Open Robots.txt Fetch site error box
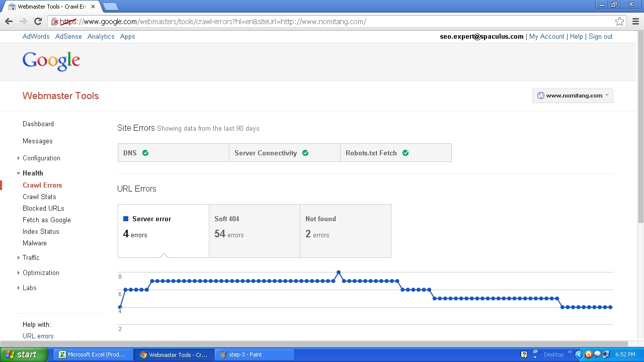This screenshot has width=644, height=362. point(396,153)
